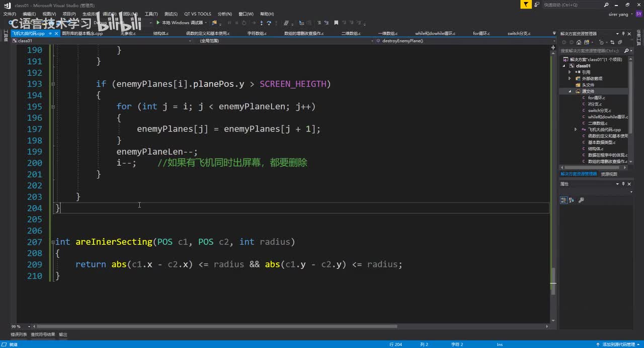This screenshot has height=348, width=644.
Task: Open the 输出 bottom tab
Action: click(63, 334)
